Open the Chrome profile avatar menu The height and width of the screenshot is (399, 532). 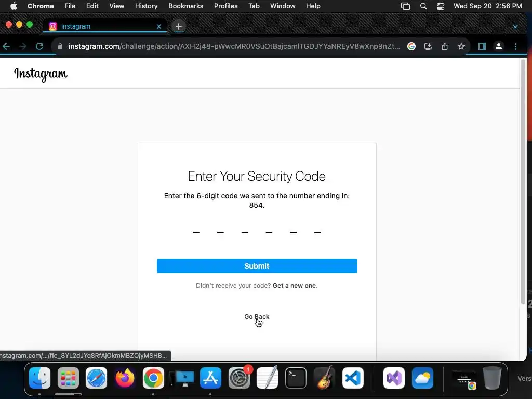pos(498,46)
